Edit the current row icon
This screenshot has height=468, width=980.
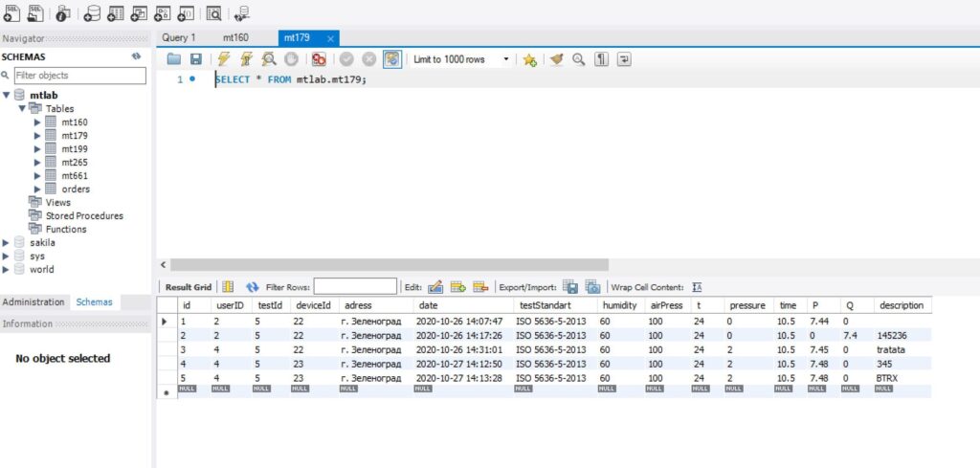pos(435,287)
